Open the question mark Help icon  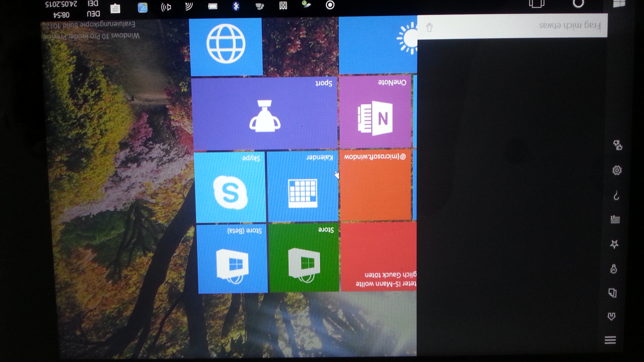point(616,196)
